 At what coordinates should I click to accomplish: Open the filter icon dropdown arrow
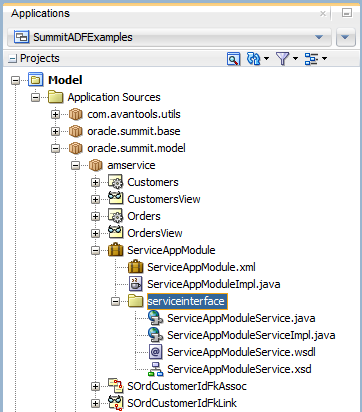pyautogui.click(x=295, y=59)
